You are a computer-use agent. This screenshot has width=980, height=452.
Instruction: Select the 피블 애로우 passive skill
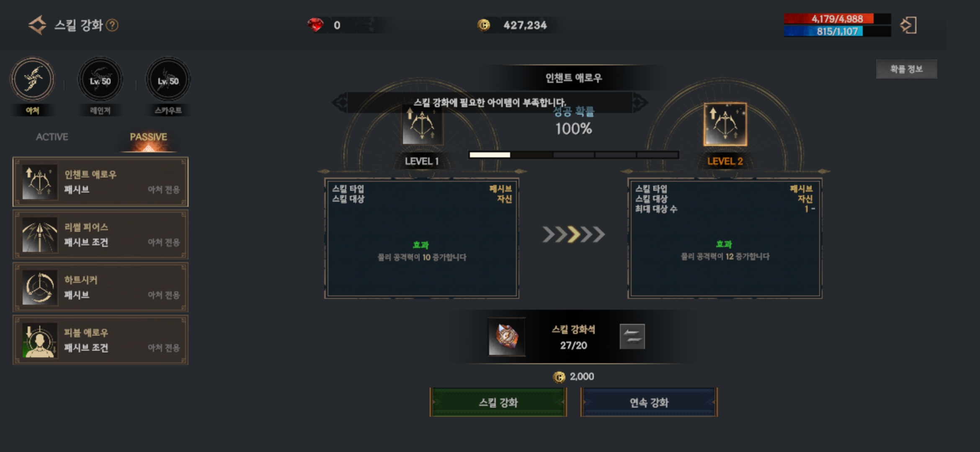pyautogui.click(x=101, y=340)
